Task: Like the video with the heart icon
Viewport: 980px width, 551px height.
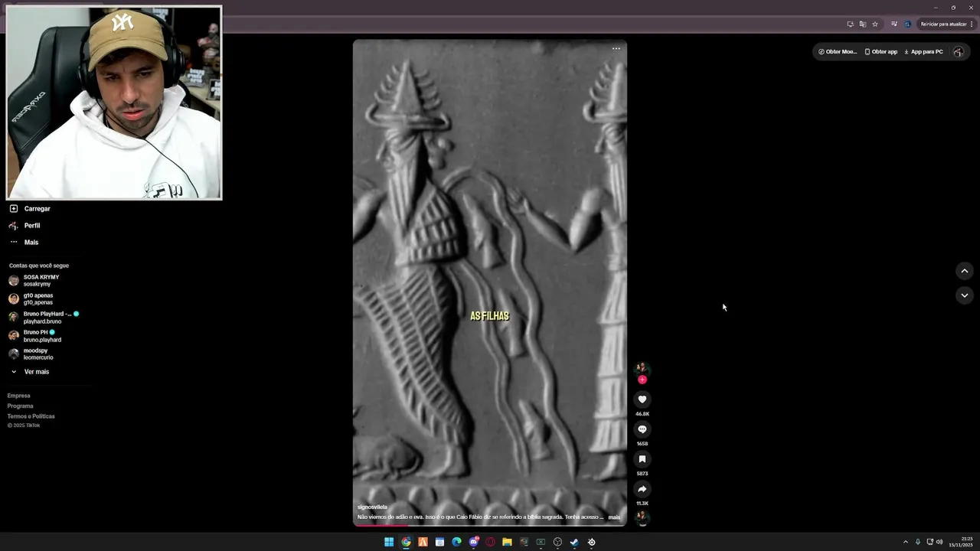Action: tap(642, 399)
